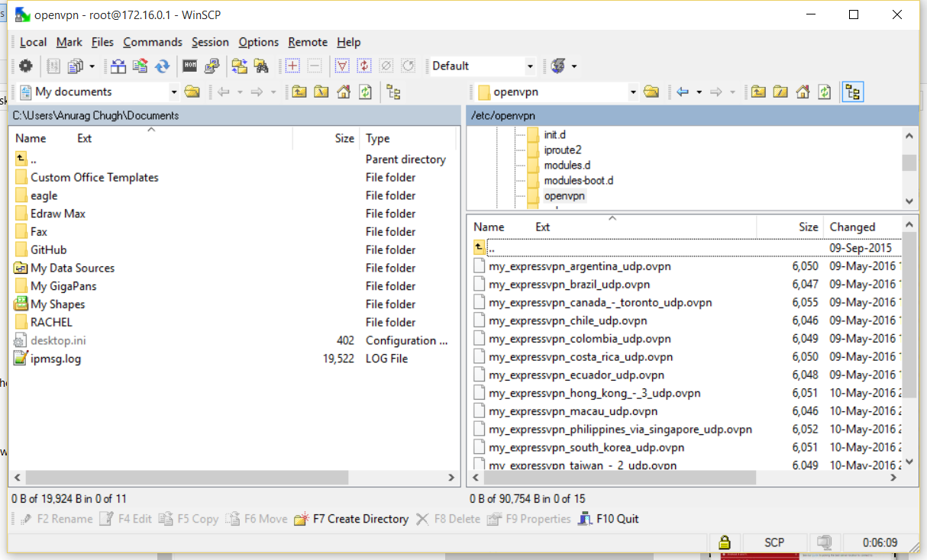927x560 pixels.
Task: Open the Mark menu
Action: click(69, 42)
